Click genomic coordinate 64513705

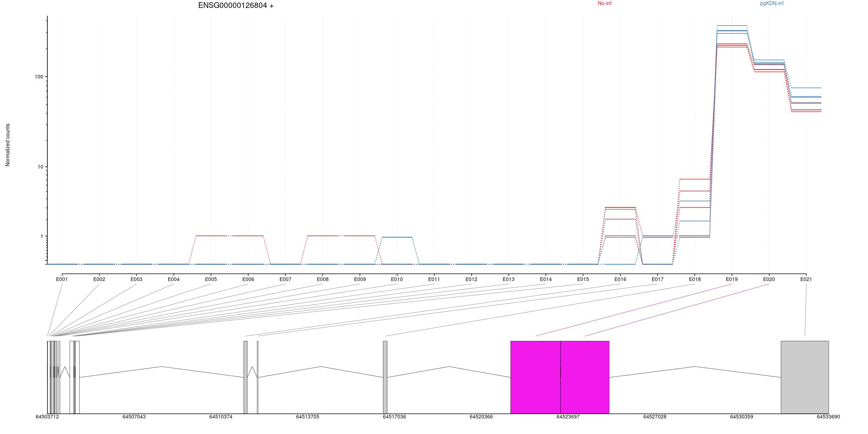point(307,417)
